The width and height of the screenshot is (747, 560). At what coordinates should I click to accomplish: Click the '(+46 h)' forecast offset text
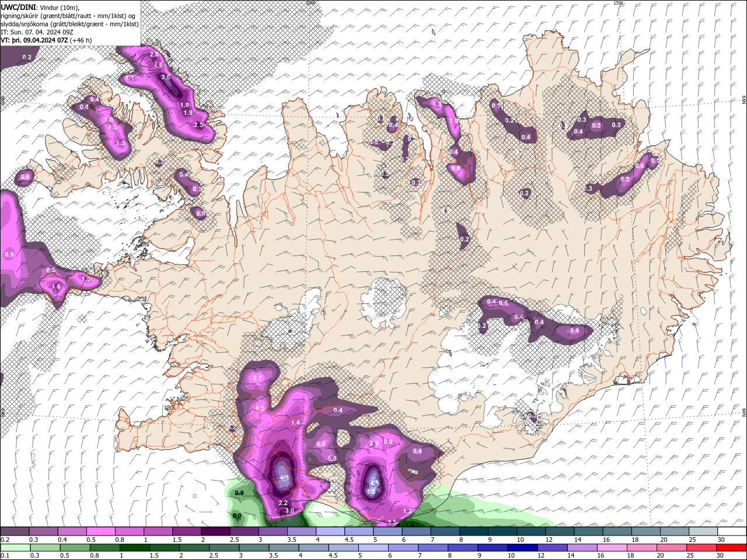pos(81,40)
